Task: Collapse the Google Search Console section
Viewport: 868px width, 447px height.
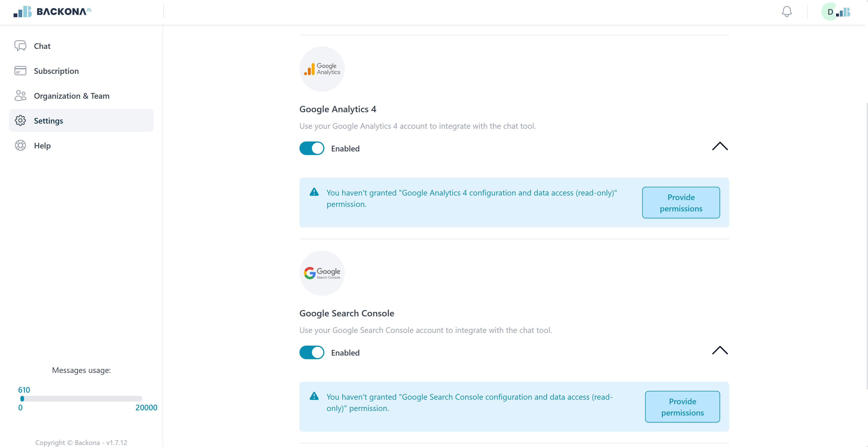Action: click(x=720, y=350)
